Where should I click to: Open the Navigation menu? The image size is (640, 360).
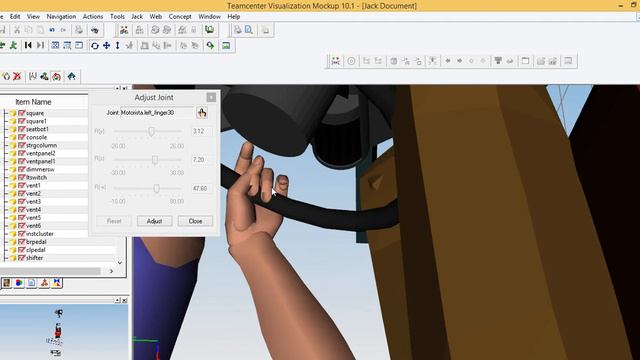[61, 17]
